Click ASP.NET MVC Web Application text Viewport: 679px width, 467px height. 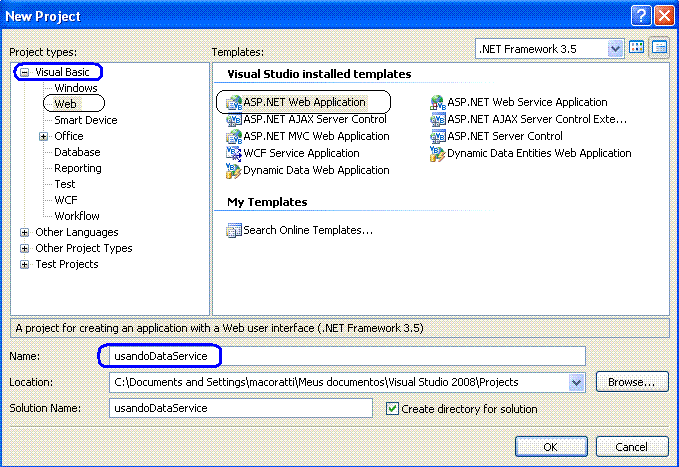[316, 136]
